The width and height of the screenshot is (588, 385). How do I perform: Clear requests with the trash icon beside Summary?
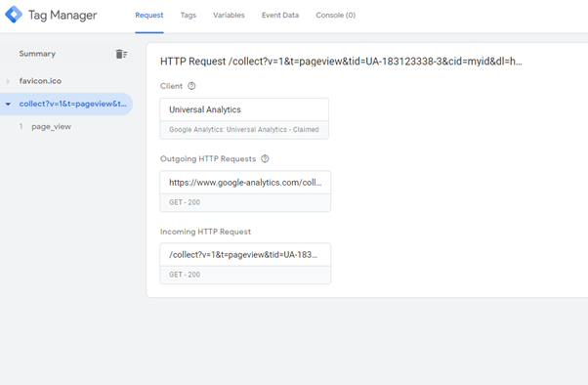click(121, 54)
